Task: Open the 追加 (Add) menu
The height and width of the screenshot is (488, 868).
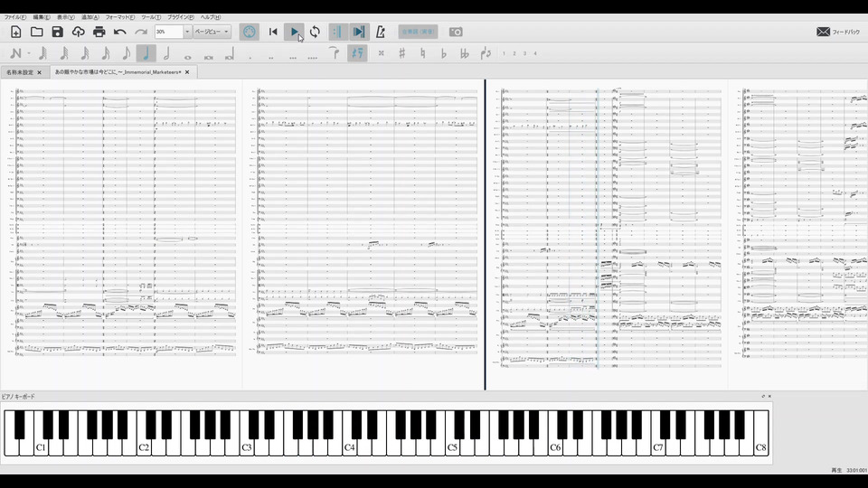Action: click(90, 17)
